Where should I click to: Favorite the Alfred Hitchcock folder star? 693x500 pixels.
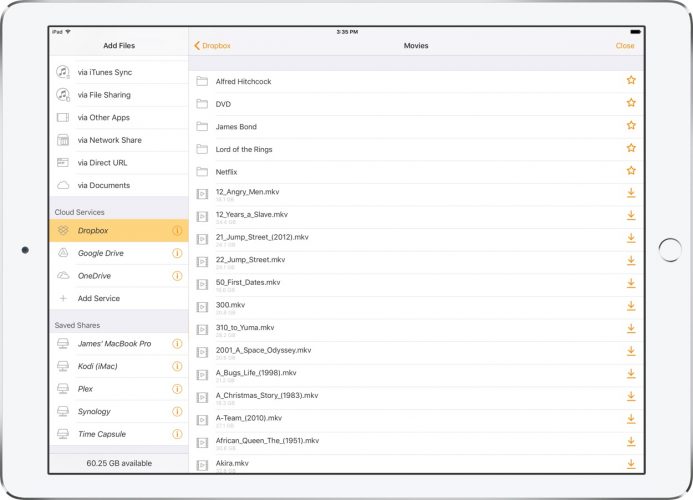[x=631, y=80]
